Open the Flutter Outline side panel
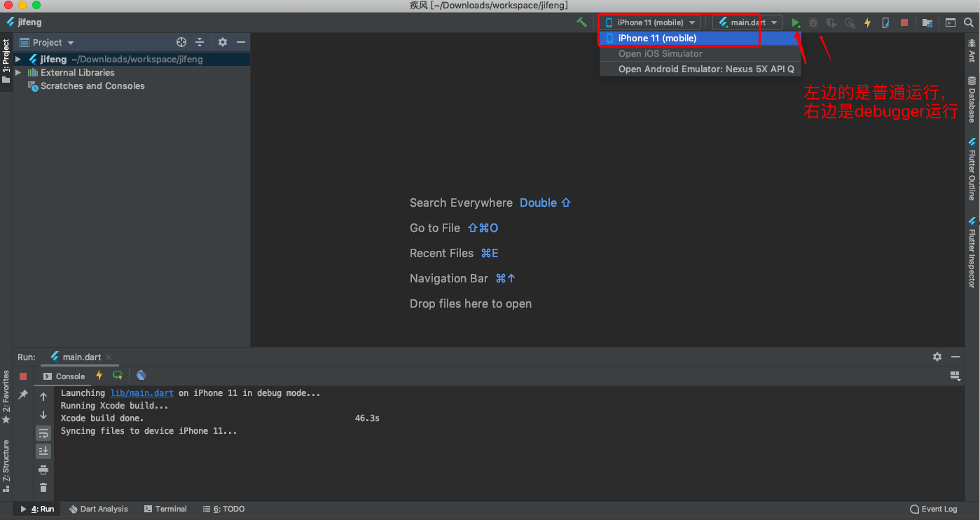Viewport: 980px width, 520px height. pos(972,169)
